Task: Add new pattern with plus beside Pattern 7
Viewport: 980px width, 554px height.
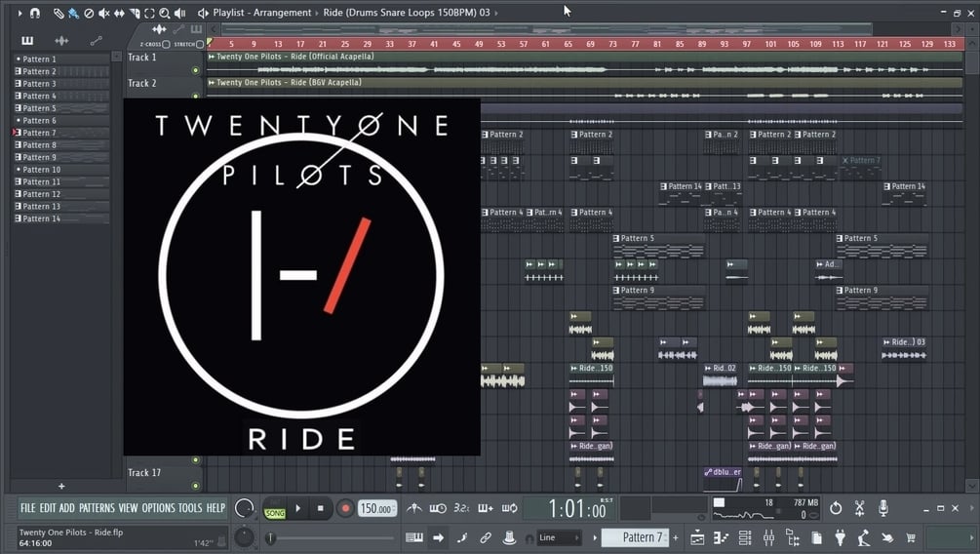Action: click(676, 537)
